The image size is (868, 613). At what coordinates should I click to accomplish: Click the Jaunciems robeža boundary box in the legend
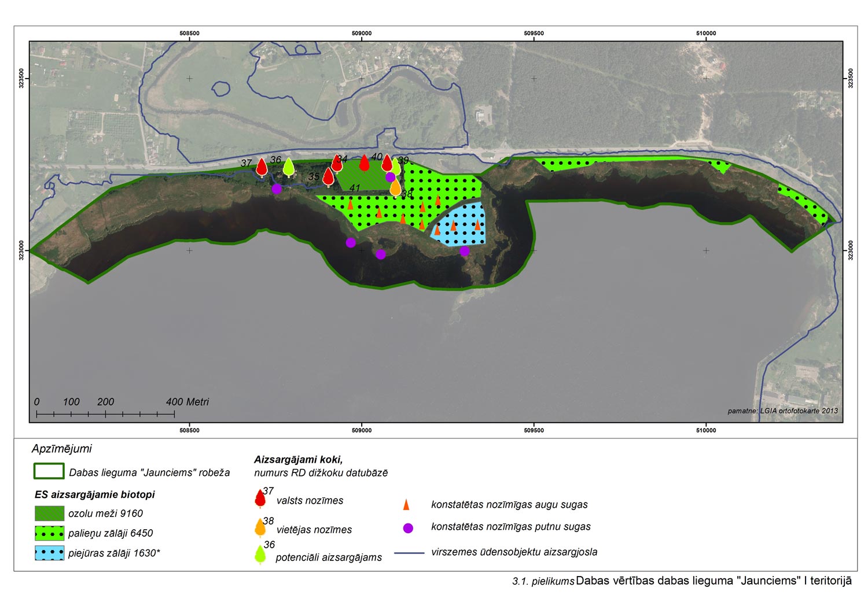point(49,471)
